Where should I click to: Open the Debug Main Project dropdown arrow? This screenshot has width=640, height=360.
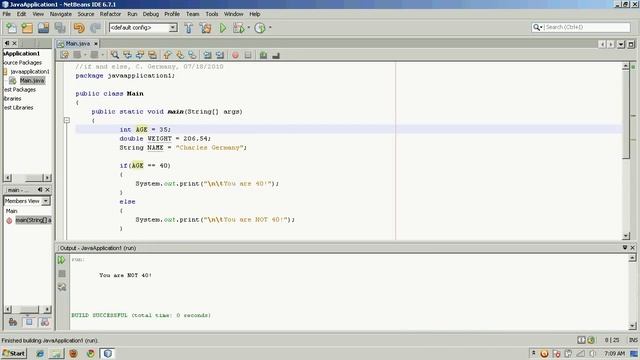point(248,28)
